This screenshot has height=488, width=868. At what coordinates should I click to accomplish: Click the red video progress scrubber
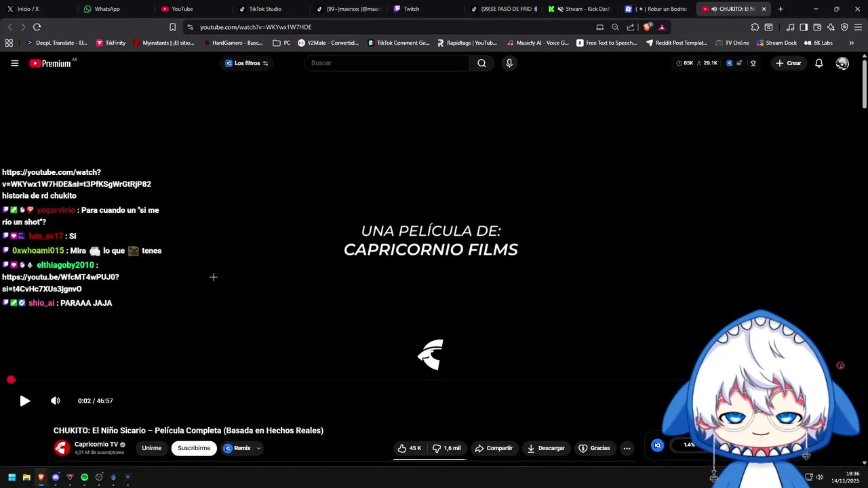[11, 380]
